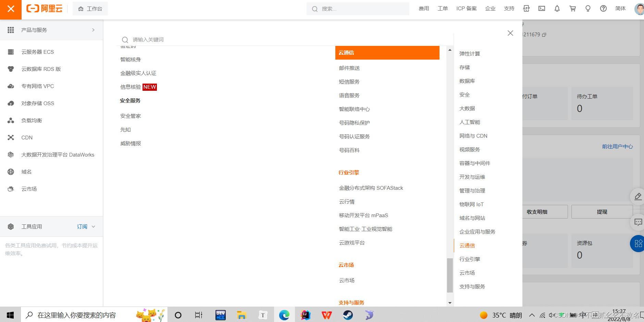Expand 产品与服务 chevron
The width and height of the screenshot is (644, 322).
[93, 30]
